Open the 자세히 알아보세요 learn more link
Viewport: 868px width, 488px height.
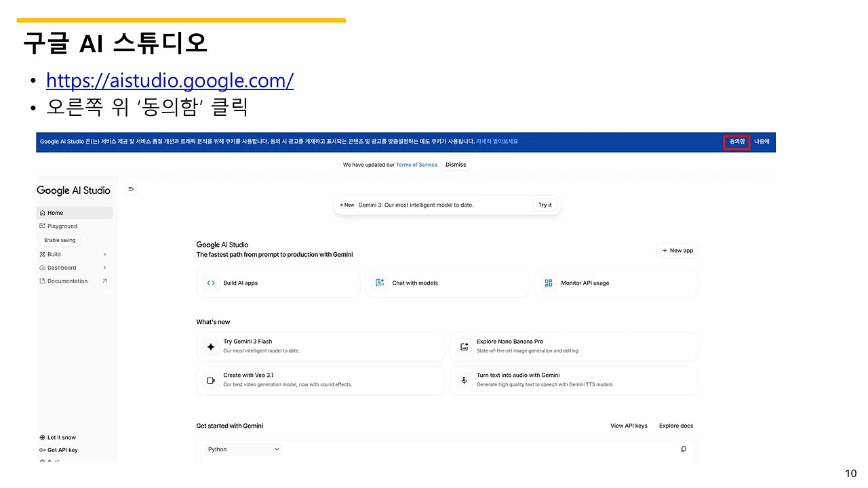[497, 142]
